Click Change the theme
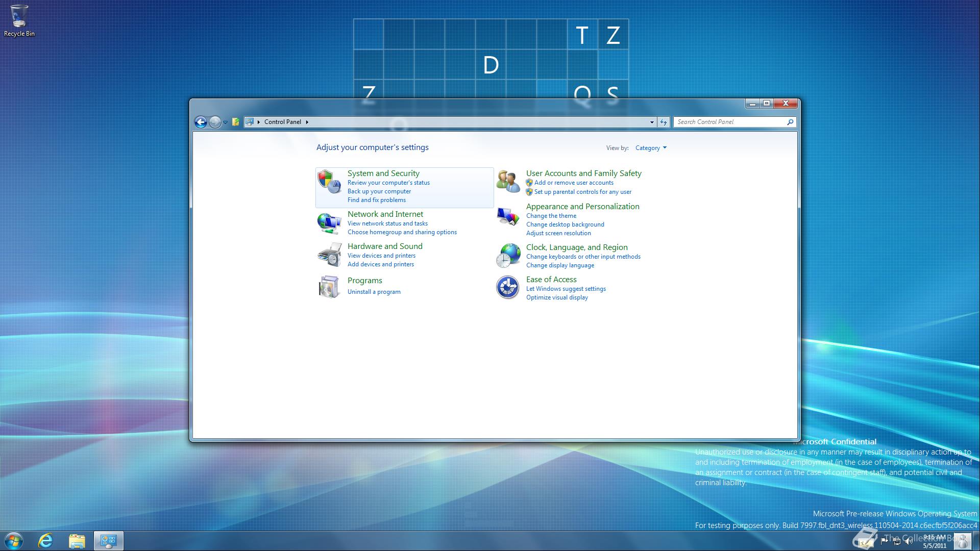980x551 pixels. pos(551,216)
